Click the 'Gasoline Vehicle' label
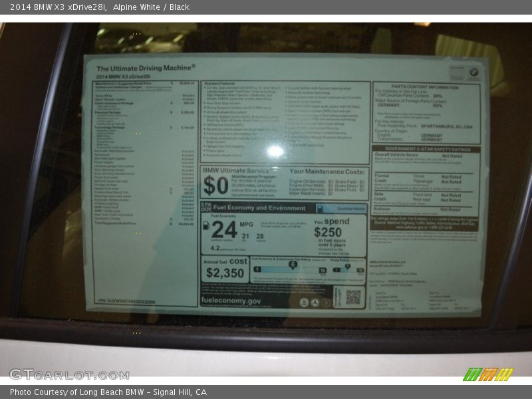The image size is (532, 399). pyautogui.click(x=351, y=208)
